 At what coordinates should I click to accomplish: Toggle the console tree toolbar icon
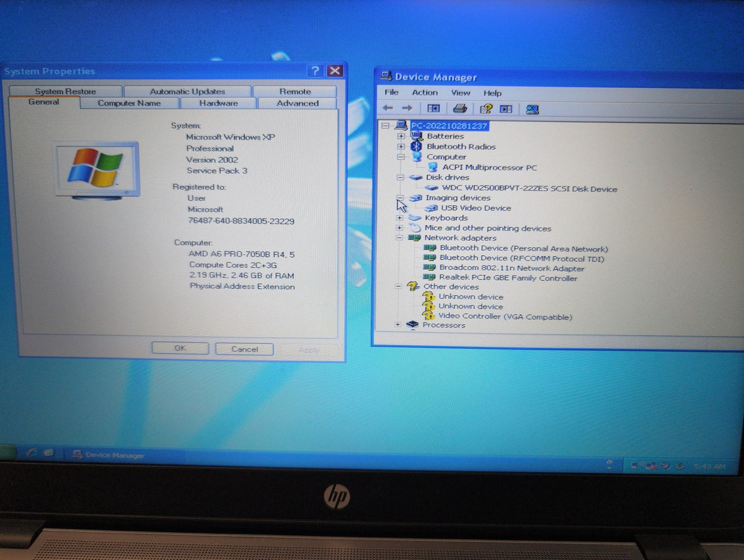(433, 108)
